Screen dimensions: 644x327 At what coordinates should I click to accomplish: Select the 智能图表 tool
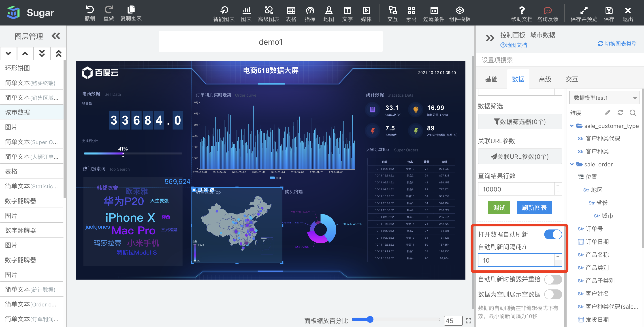tap(224, 13)
